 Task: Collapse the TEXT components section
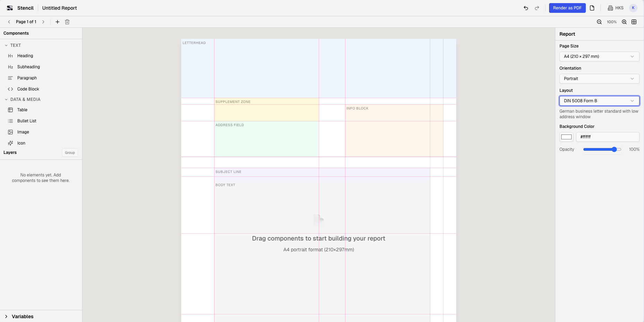click(x=6, y=45)
